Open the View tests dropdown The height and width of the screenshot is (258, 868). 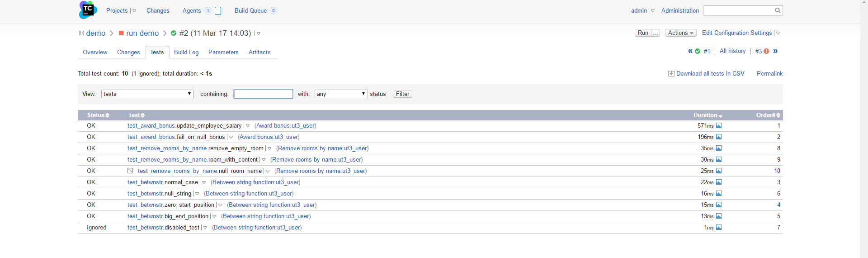tap(147, 94)
